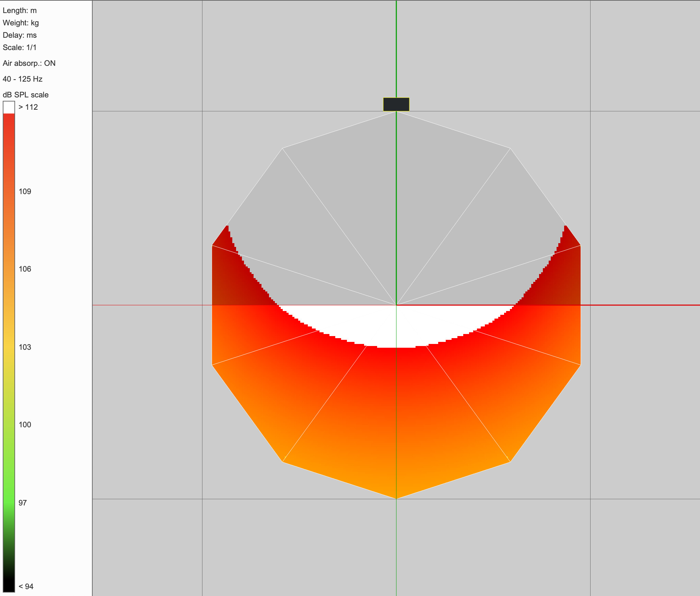This screenshot has height=596, width=700.
Task: Click the 'Scale: 1/1' label
Action: (x=20, y=47)
